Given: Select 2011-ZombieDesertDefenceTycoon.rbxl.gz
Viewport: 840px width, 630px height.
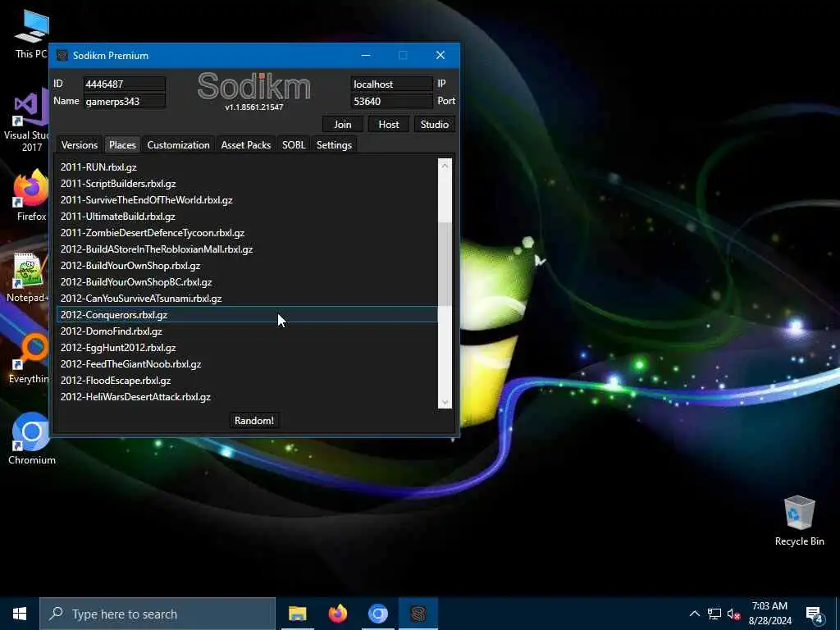Looking at the screenshot, I should [x=247, y=232].
